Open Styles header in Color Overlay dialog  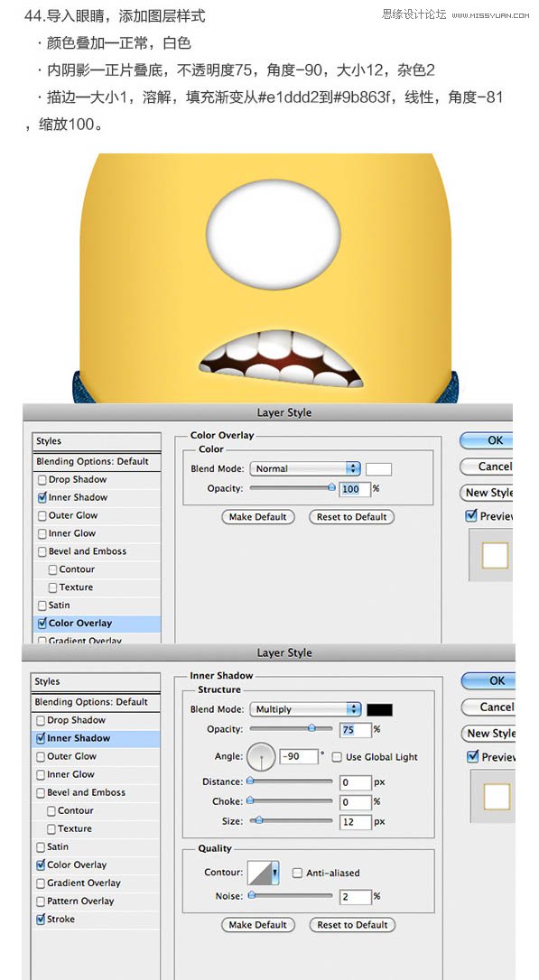97,441
